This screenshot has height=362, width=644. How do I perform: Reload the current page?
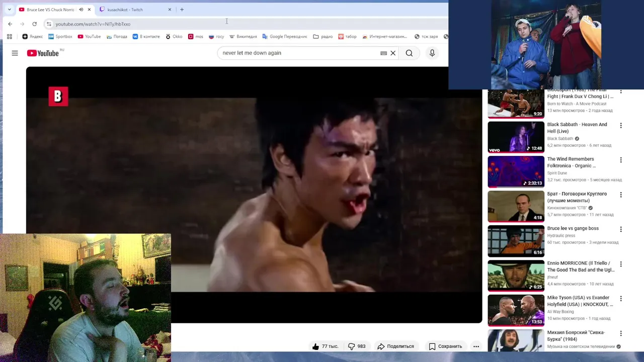[34, 24]
